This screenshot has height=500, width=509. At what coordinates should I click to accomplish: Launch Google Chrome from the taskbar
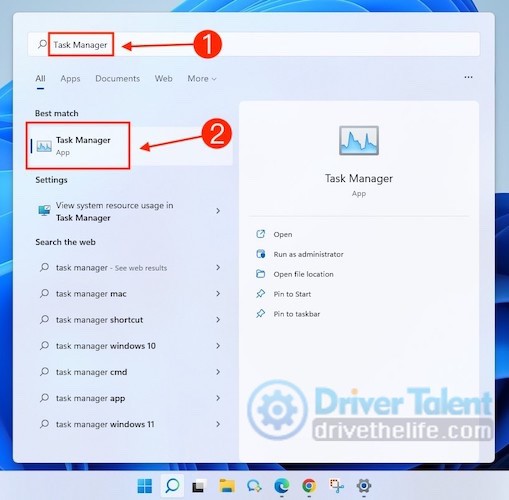(309, 486)
